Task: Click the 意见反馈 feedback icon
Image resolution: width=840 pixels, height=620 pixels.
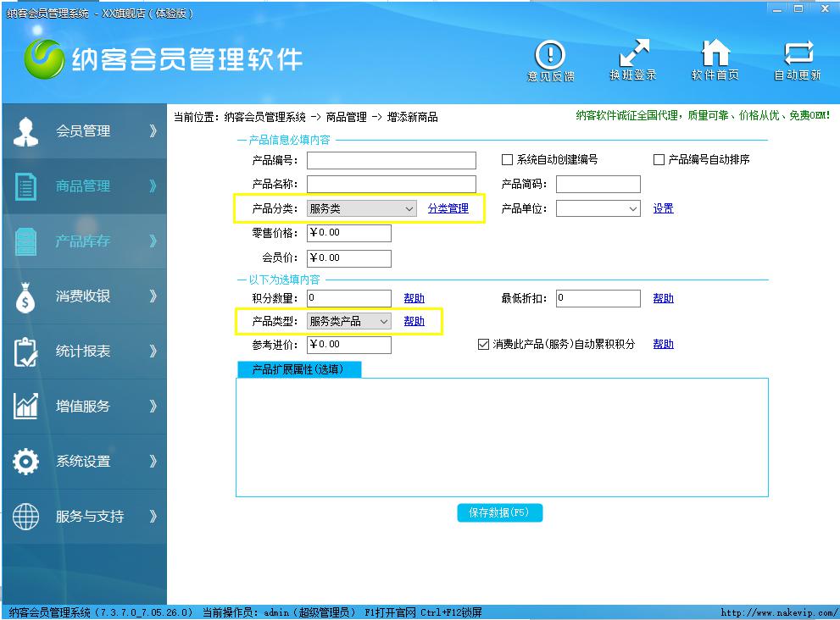Action: click(550, 56)
